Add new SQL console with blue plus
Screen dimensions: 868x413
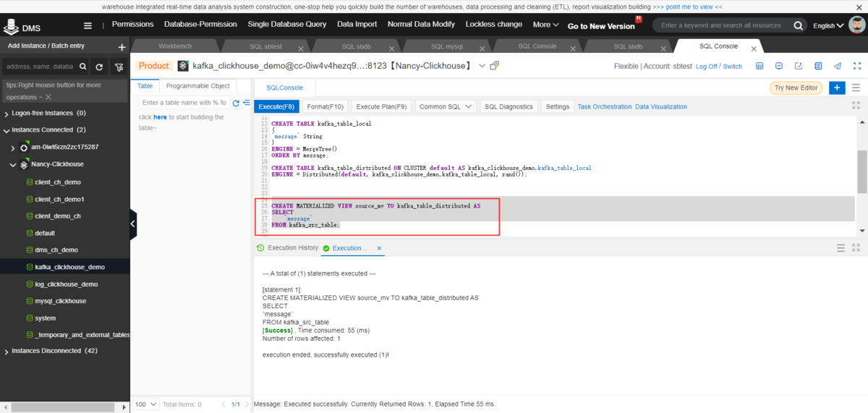(837, 88)
